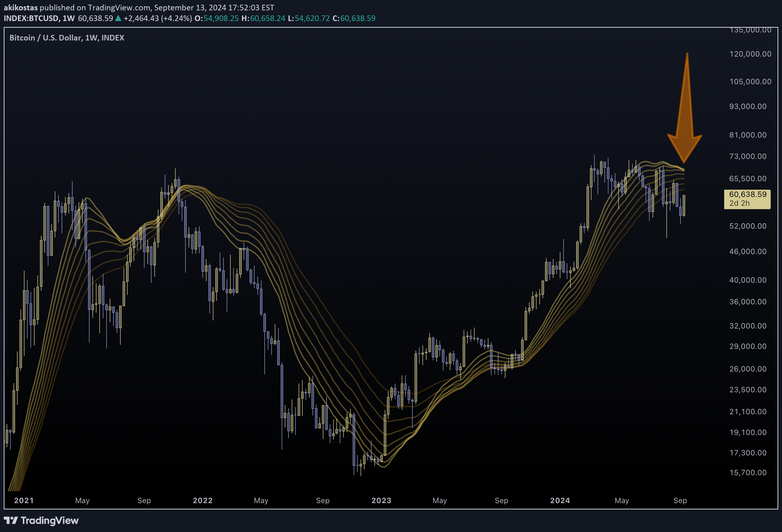The height and width of the screenshot is (532, 782).
Task: Click the 40,000.00 price scale label
Action: click(748, 280)
